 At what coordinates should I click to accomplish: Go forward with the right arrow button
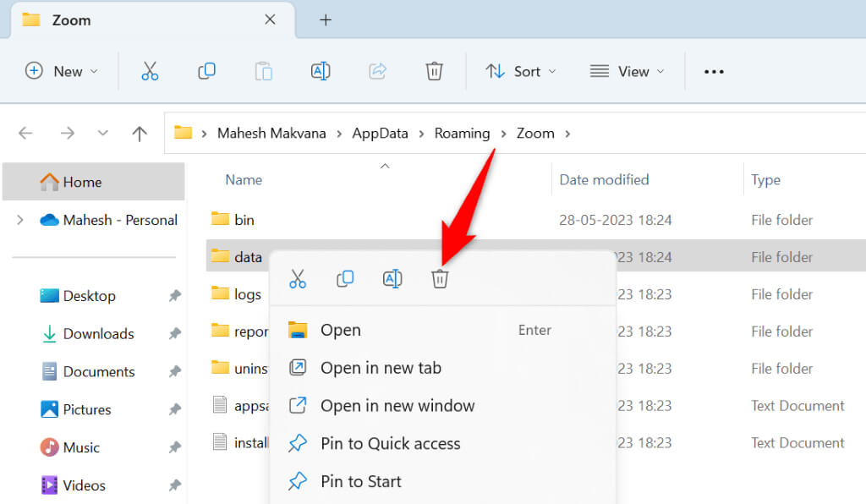click(x=68, y=133)
